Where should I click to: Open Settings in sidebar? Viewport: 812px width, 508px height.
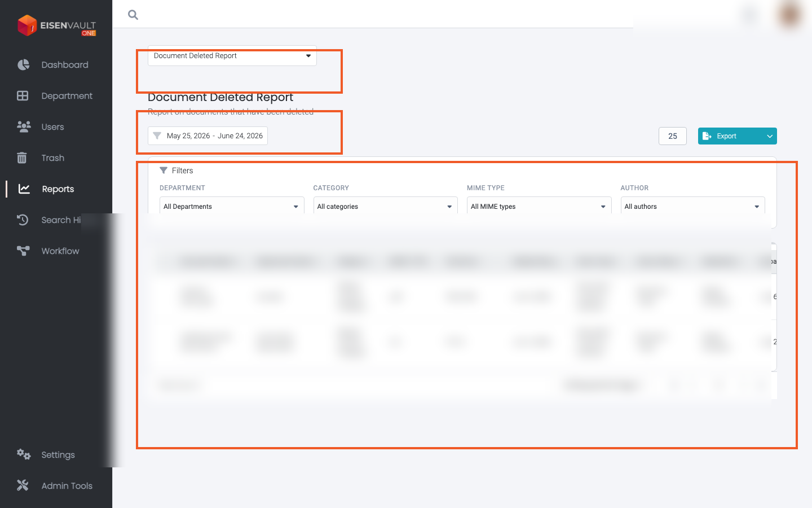click(58, 455)
